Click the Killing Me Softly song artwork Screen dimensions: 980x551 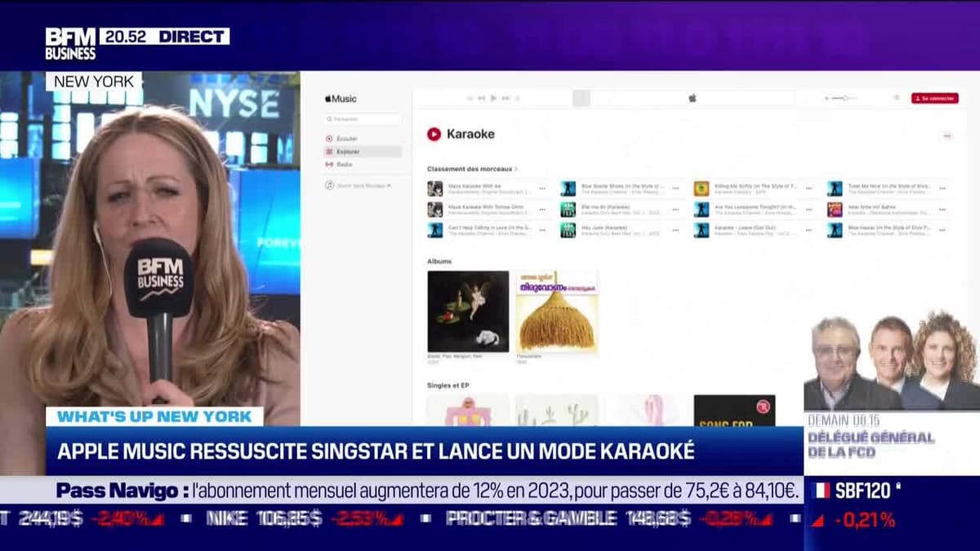tap(702, 189)
